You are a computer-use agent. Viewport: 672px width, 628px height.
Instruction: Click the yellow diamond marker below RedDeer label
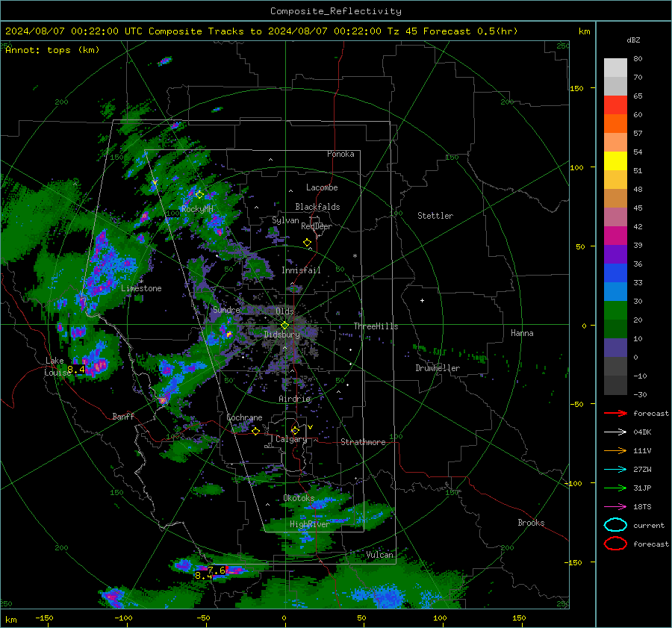[307, 243]
